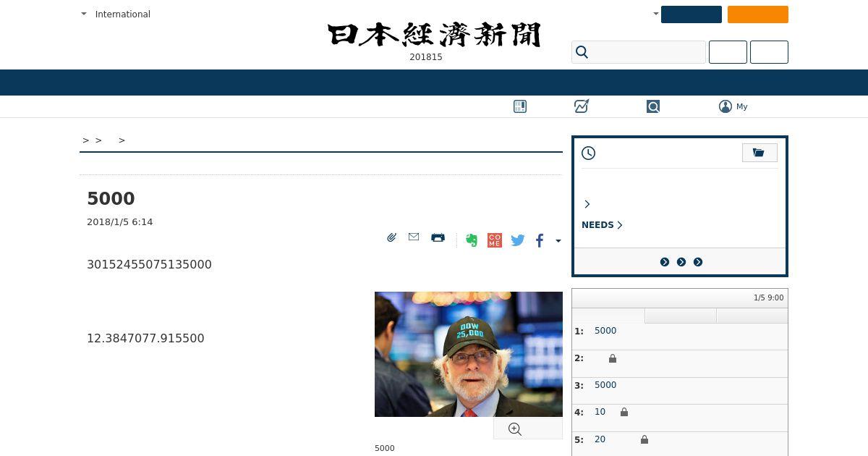The height and width of the screenshot is (456, 868).
Task: Open the markets chart icon
Action: tap(582, 106)
